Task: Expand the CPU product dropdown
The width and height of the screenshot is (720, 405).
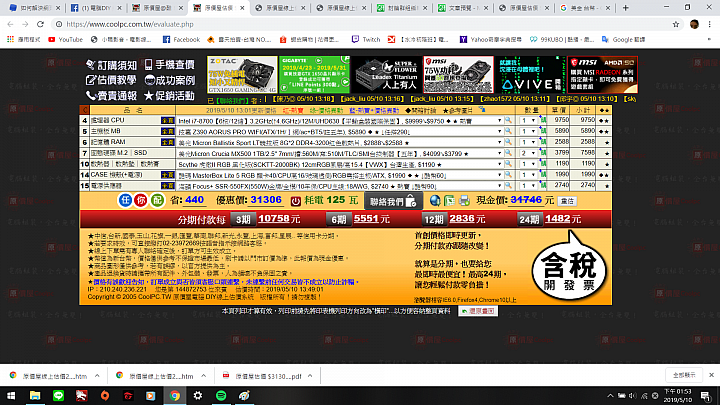Action: click(500, 121)
